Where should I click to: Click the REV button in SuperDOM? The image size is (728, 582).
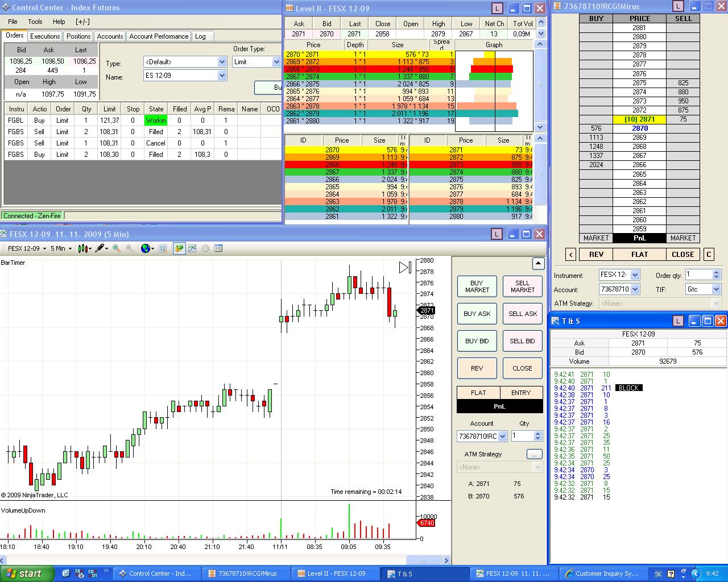[596, 255]
